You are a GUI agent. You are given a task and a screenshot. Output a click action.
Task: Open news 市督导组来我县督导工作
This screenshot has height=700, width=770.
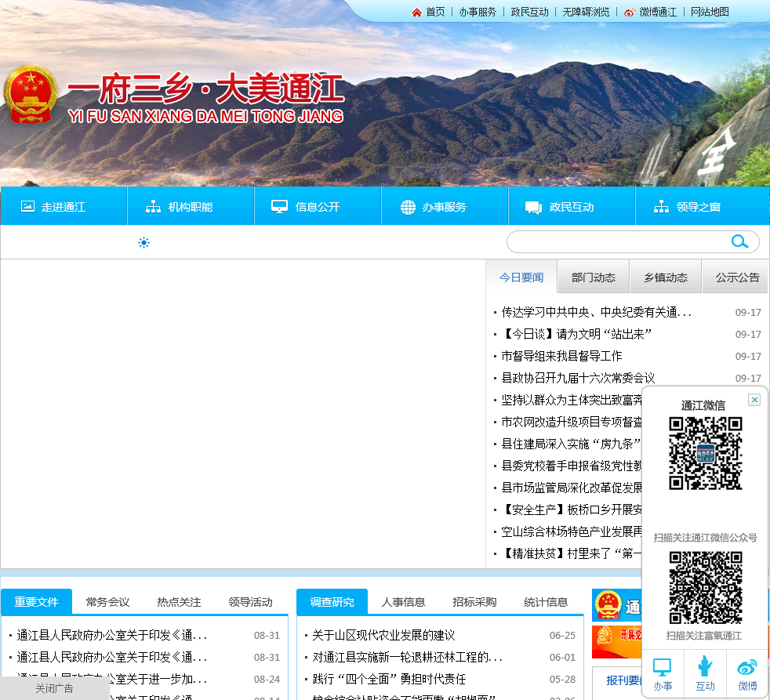click(561, 356)
